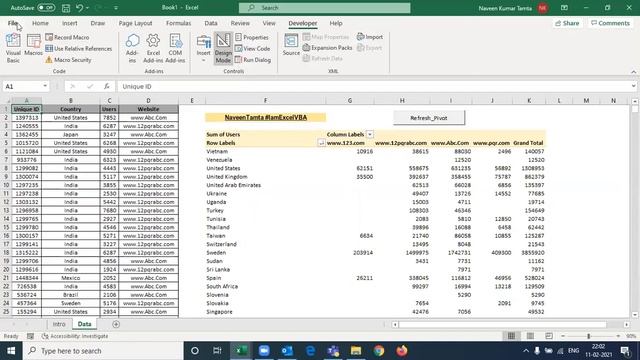Click the taskbar search box
This screenshot has height=360, width=640.
pos(103,351)
